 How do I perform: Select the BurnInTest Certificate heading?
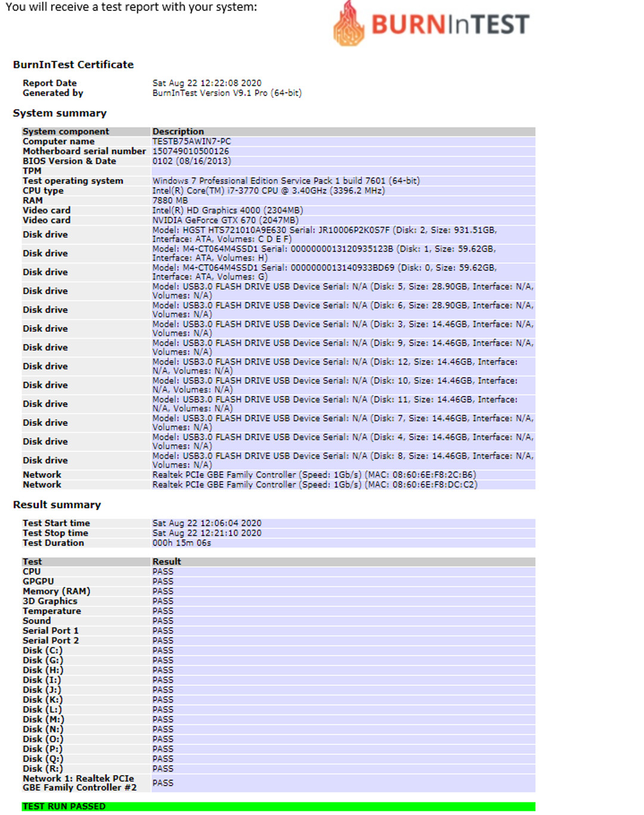[x=73, y=64]
